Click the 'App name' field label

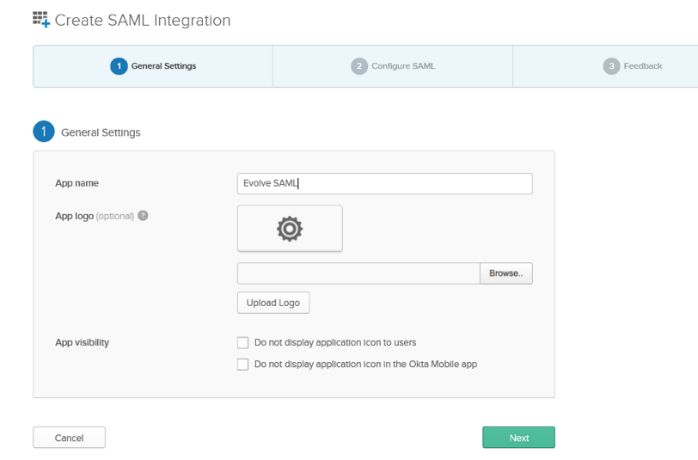point(76,184)
